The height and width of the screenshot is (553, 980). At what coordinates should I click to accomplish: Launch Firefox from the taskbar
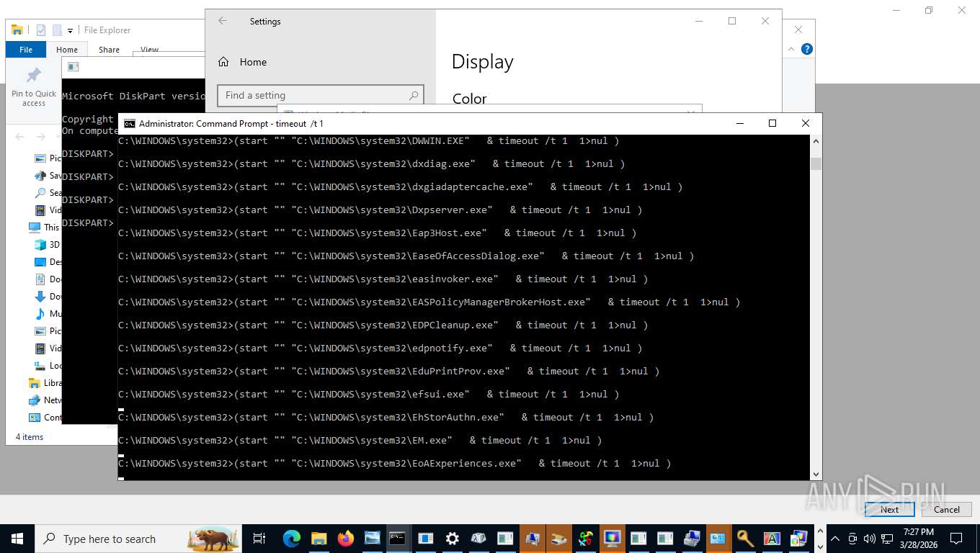(x=346, y=539)
